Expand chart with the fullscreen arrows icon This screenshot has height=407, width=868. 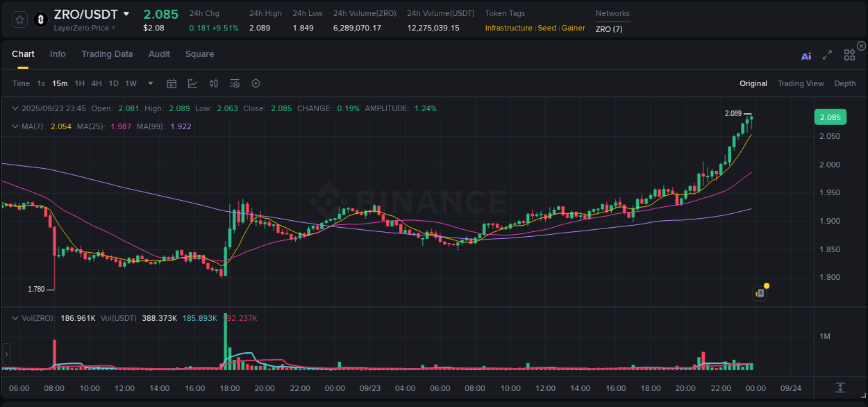[x=827, y=54]
